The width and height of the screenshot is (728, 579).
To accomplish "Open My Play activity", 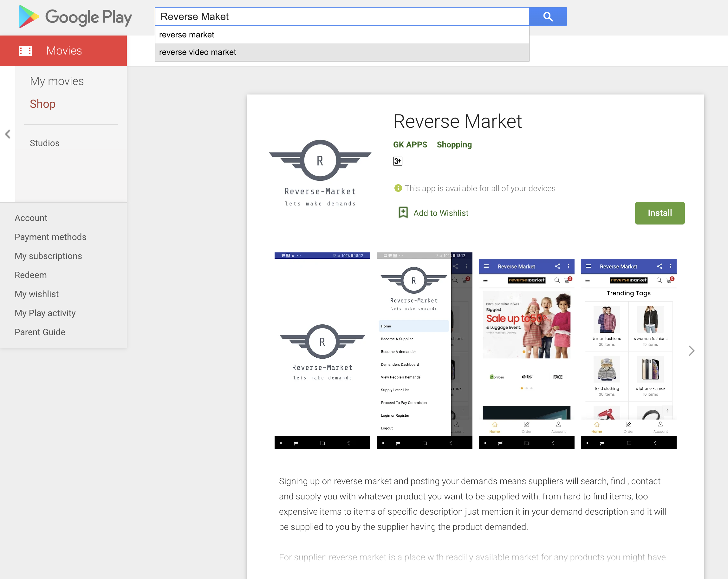I will point(45,313).
